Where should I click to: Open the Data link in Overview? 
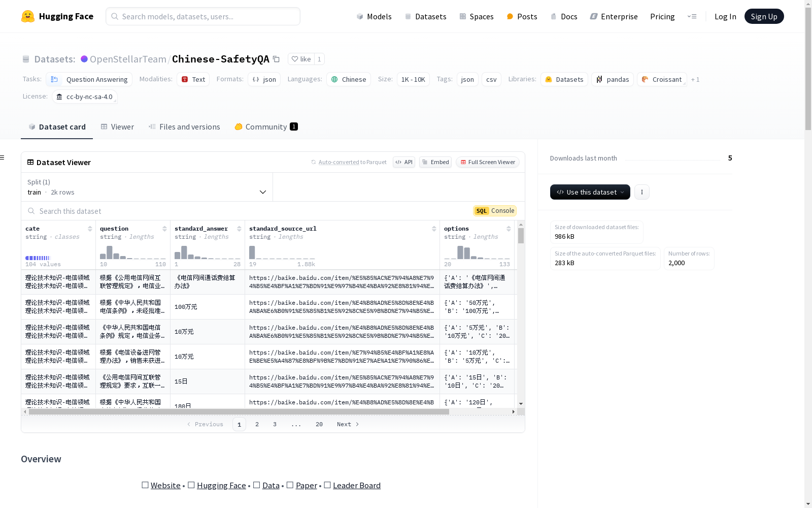(271, 485)
